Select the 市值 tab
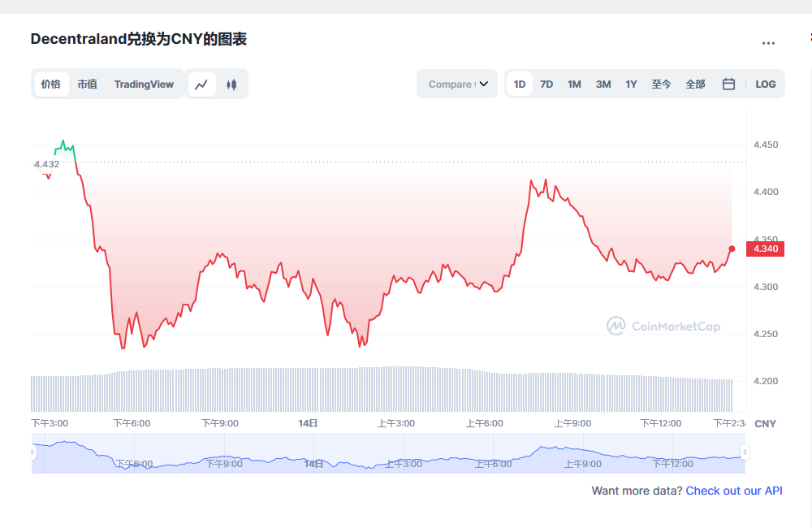812x528 pixels. pyautogui.click(x=88, y=84)
